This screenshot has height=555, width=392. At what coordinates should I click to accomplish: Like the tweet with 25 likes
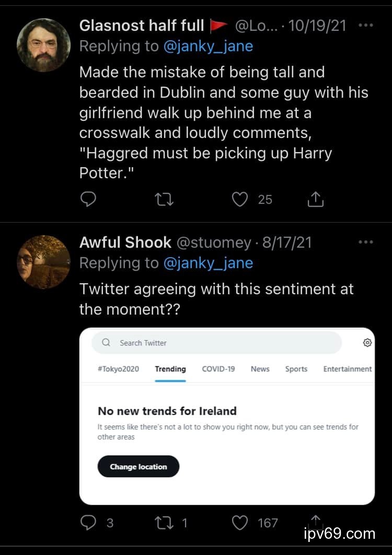(x=240, y=199)
